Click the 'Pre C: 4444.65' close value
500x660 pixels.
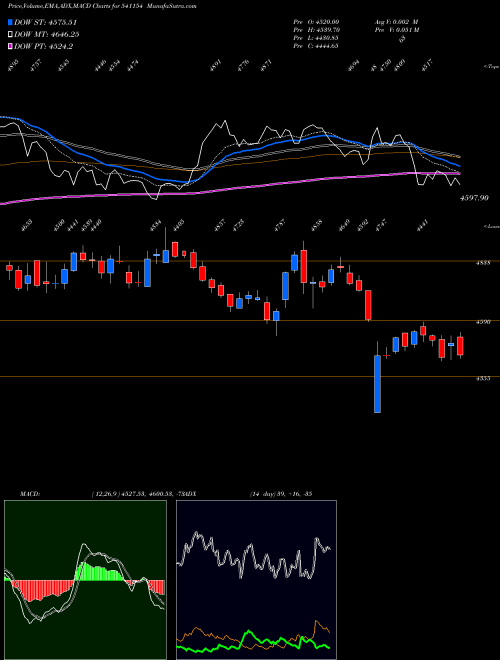coord(316,46)
